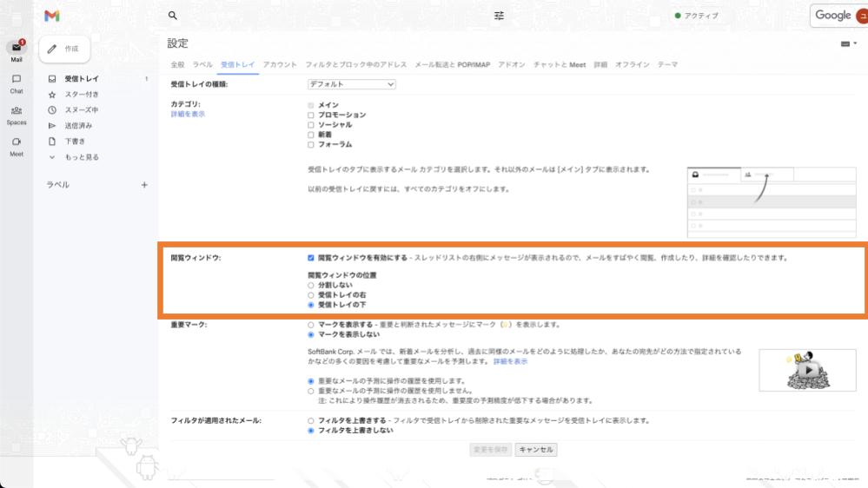The width and height of the screenshot is (868, 488).
Task: Select 操作の履歴を使用しません radio button
Action: 310,391
